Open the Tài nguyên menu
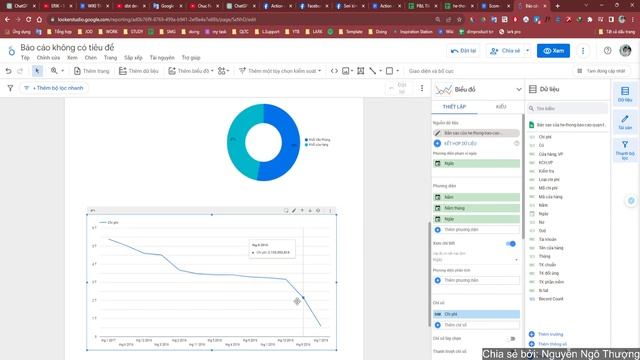Viewport: 640px width, 360px height. point(162,58)
